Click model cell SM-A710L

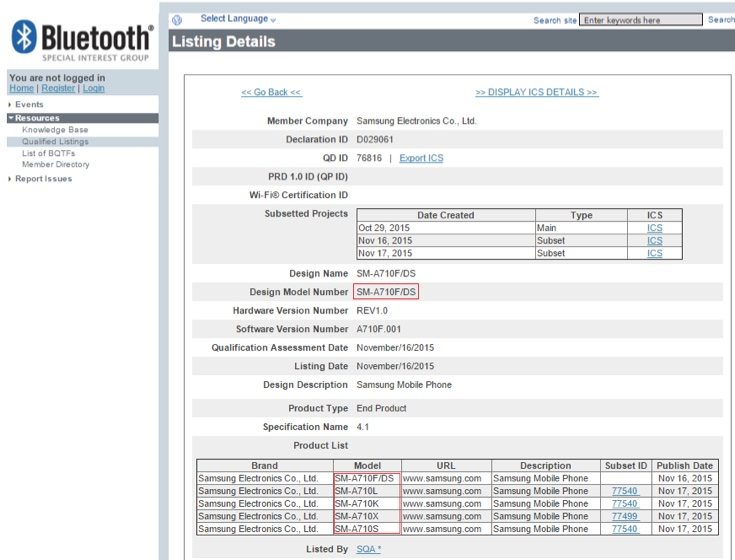tap(356, 491)
